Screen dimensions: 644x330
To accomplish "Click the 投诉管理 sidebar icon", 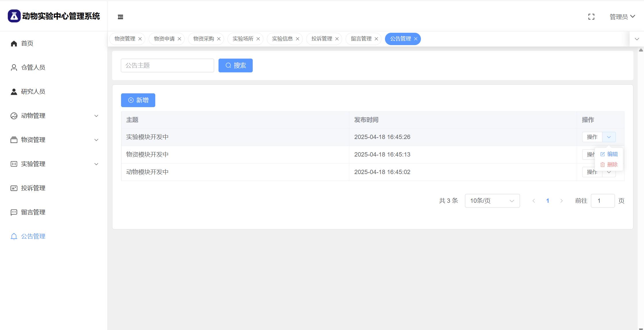I will [x=14, y=188].
